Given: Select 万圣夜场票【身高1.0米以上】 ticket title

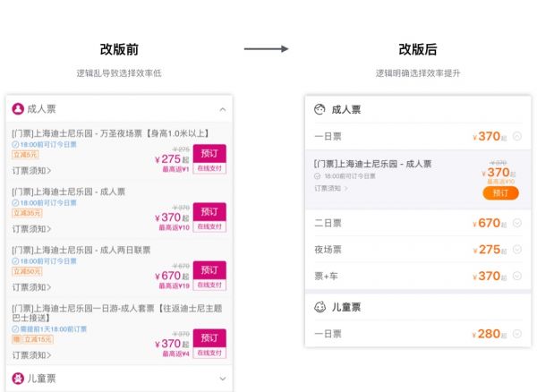Looking at the screenshot, I should click(110, 133).
